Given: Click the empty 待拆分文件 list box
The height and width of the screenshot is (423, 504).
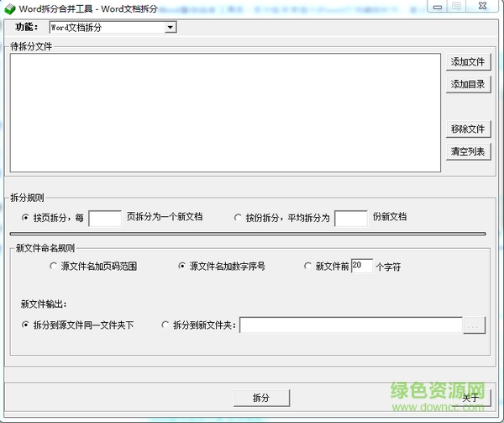Looking at the screenshot, I should coord(225,113).
